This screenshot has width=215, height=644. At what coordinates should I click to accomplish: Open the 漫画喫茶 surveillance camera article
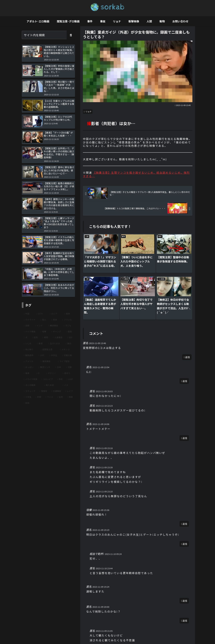pos(101,297)
